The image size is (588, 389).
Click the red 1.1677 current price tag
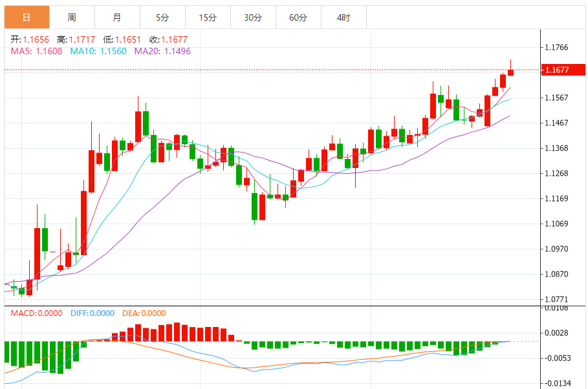[x=563, y=70]
